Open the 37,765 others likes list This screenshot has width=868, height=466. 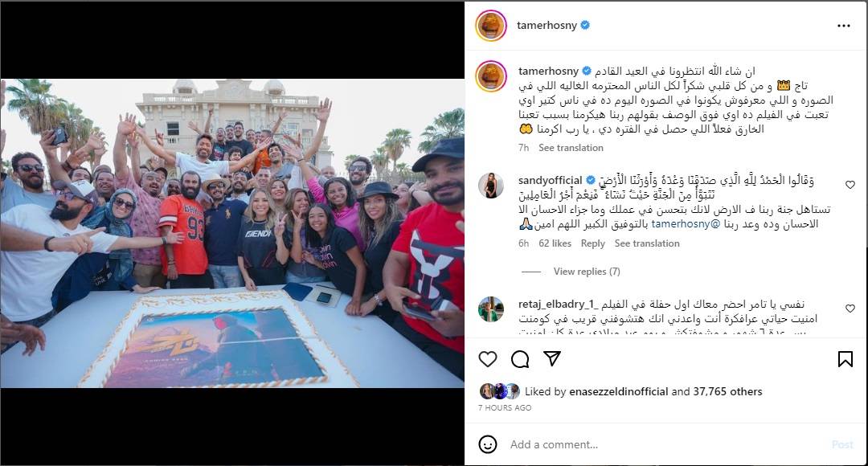pyautogui.click(x=727, y=391)
